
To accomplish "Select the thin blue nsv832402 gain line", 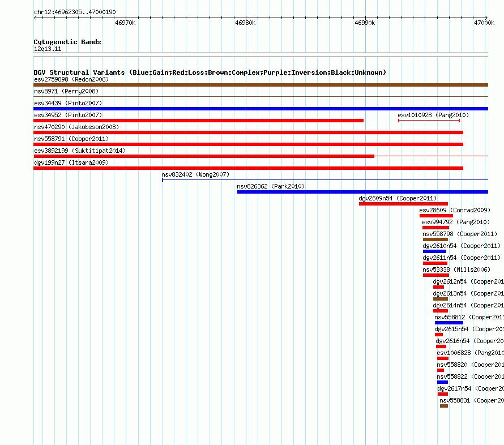I will (325, 180).
